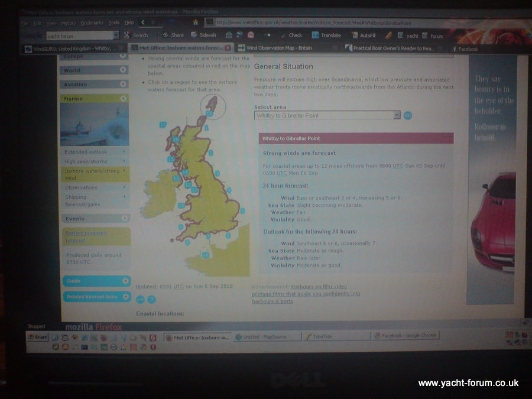
Task: Open the Tools menu
Action: point(114,22)
